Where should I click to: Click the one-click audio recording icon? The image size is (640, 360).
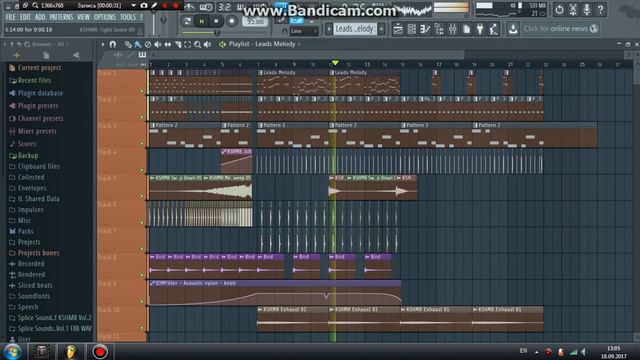(573, 9)
